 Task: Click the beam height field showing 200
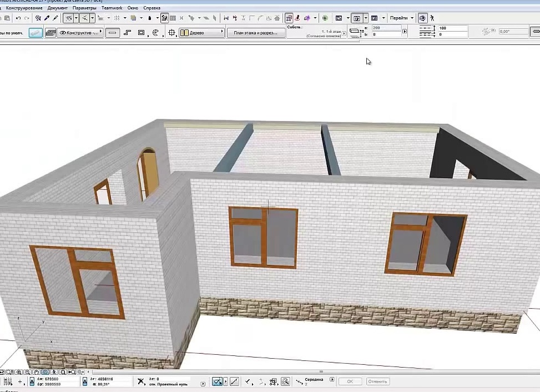click(386, 28)
